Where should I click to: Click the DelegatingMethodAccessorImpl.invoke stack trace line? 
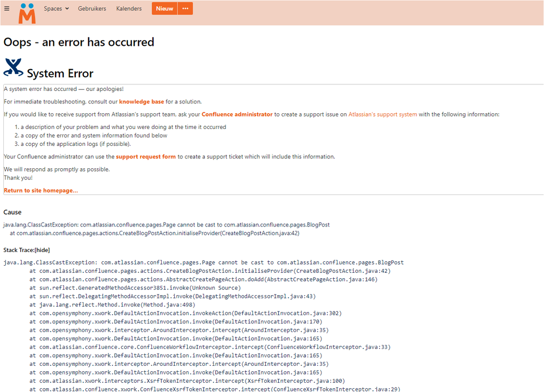(x=173, y=296)
